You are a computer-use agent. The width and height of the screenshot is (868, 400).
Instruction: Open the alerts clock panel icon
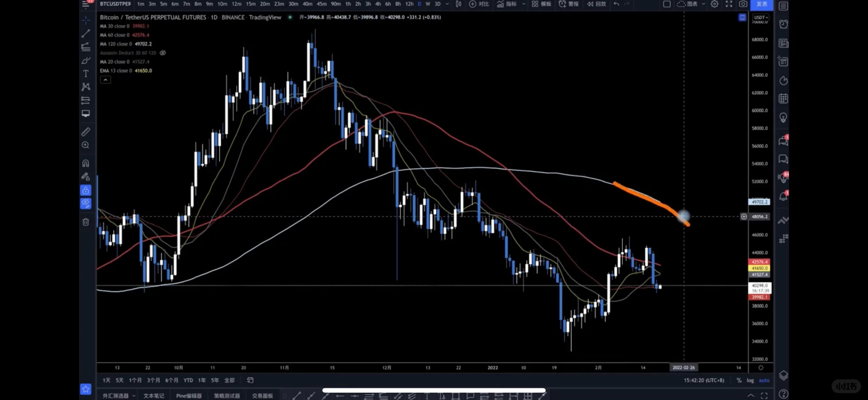(x=783, y=24)
